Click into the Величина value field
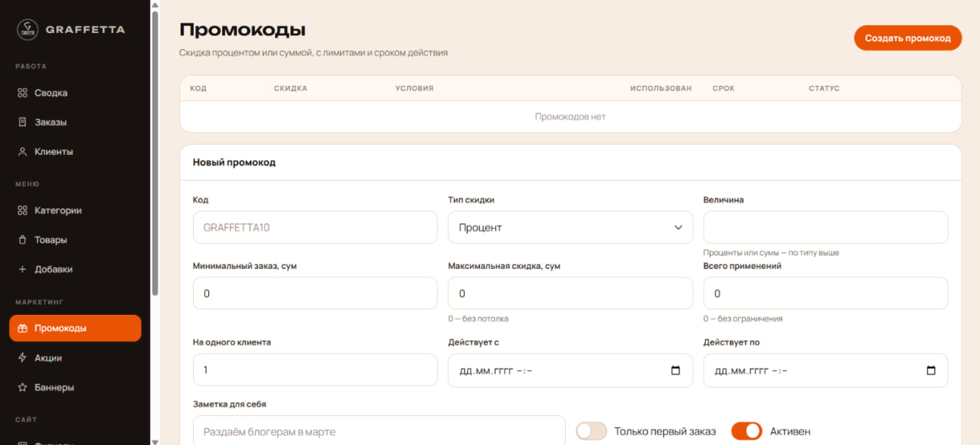Viewport: 980px width, 445px height. point(825,227)
